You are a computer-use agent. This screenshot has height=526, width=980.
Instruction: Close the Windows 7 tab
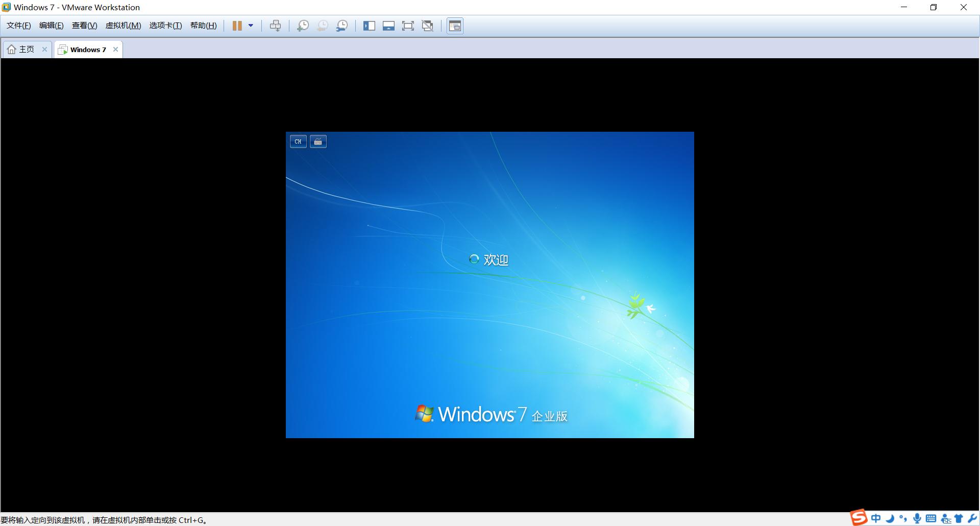(116, 50)
